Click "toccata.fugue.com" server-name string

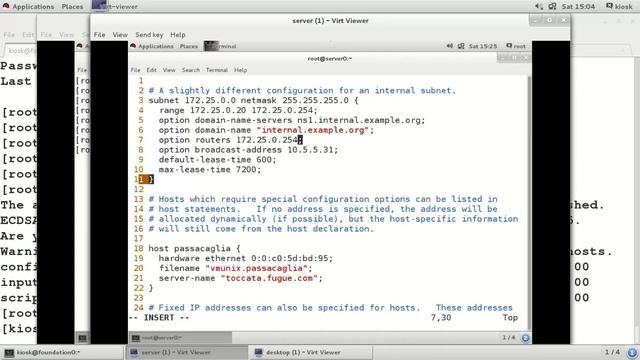tap(269, 278)
